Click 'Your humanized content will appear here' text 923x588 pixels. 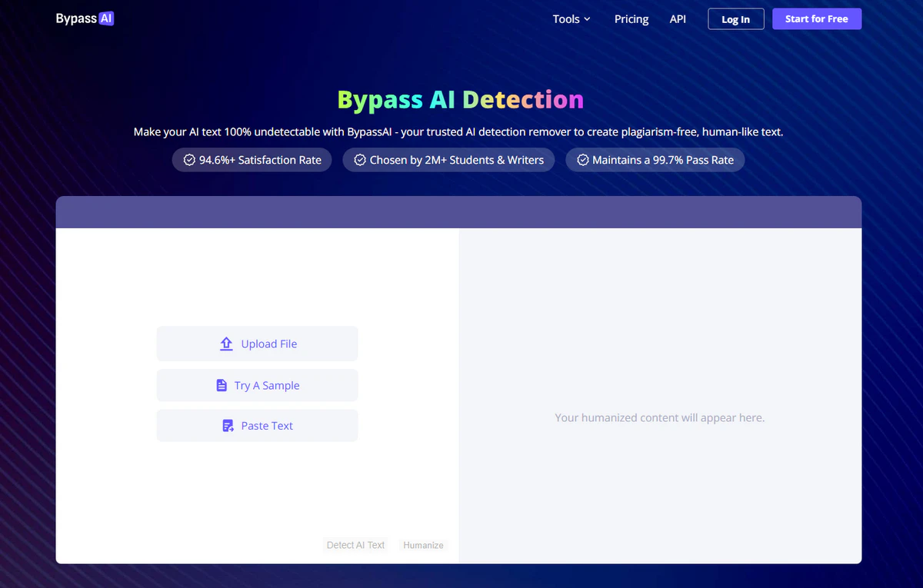[x=660, y=418]
